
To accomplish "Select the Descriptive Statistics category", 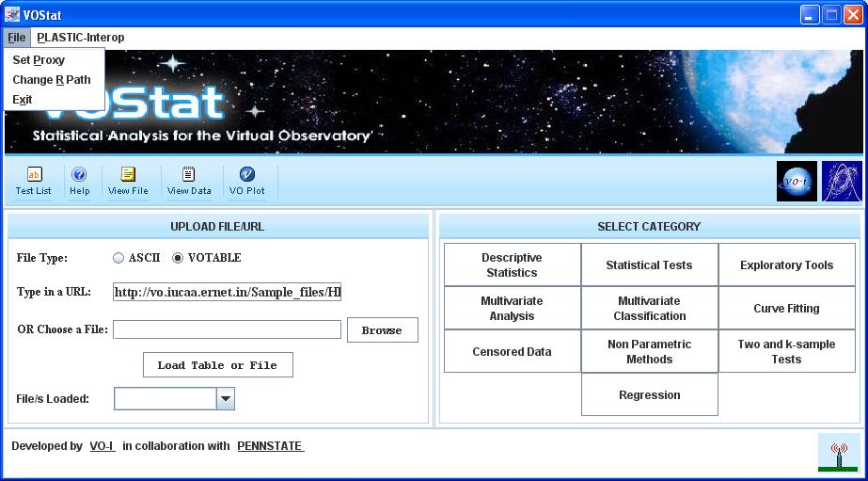I will (x=512, y=265).
